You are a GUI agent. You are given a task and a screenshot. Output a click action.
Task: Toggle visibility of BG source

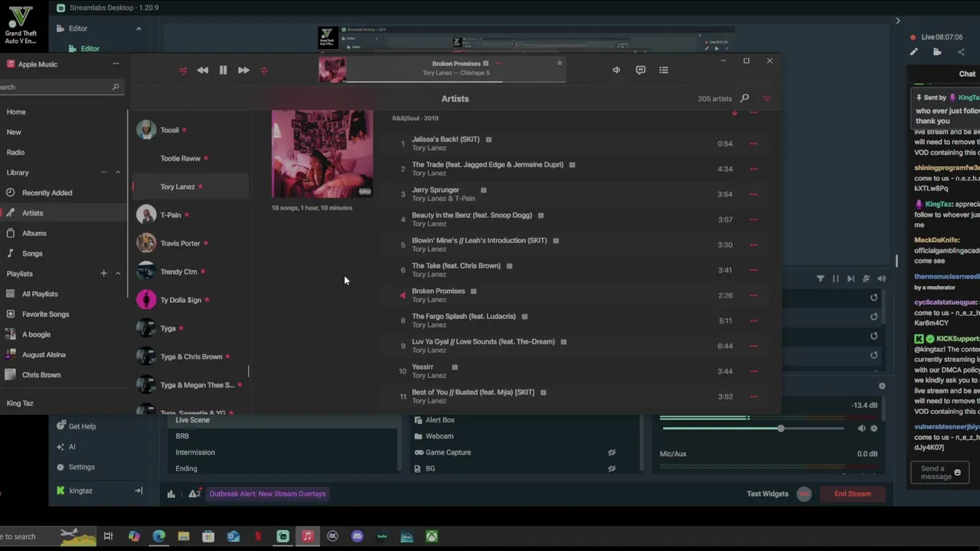[x=612, y=468]
